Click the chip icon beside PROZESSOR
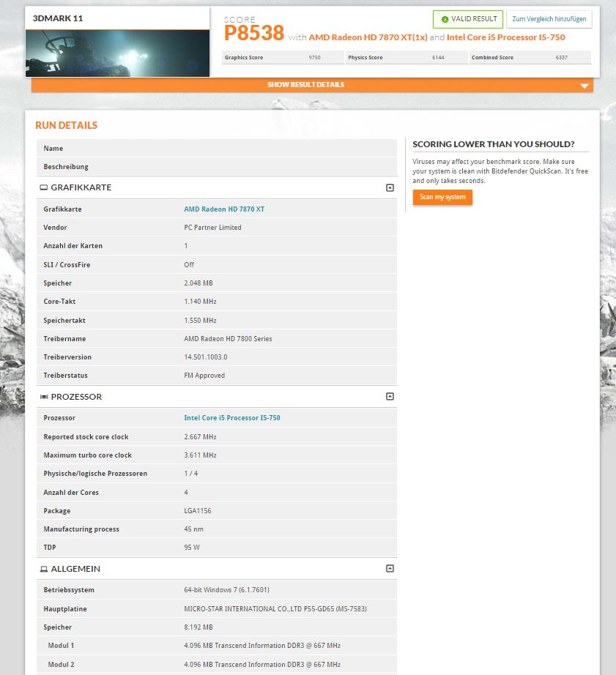Image resolution: width=616 pixels, height=675 pixels. (x=44, y=397)
